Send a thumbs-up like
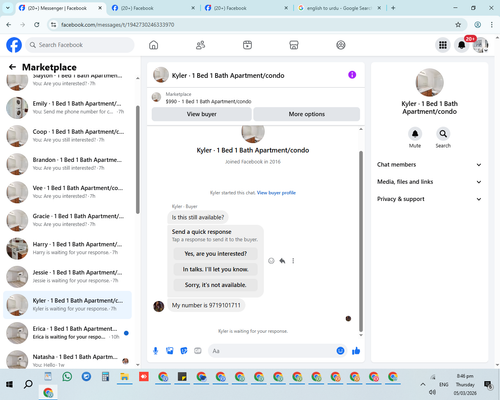500x400 pixels. (x=356, y=351)
